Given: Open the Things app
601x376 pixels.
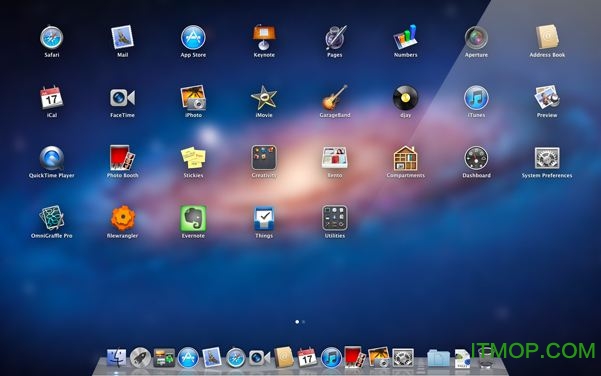Looking at the screenshot, I should 264,218.
